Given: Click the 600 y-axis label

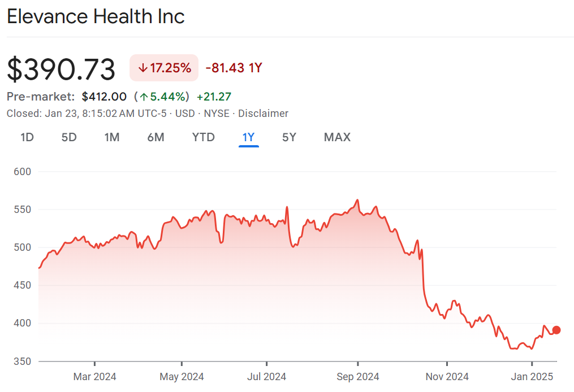Looking at the screenshot, I should coord(22,172).
